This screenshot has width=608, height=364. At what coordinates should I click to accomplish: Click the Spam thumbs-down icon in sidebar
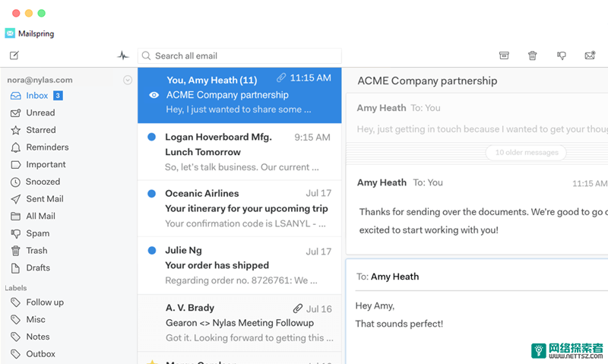click(15, 234)
